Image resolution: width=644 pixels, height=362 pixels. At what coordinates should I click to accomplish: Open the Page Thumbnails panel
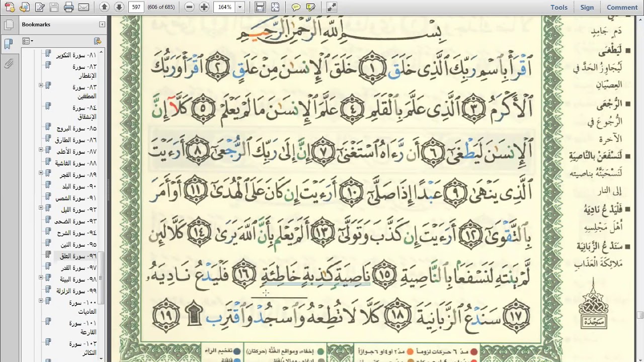click(8, 24)
